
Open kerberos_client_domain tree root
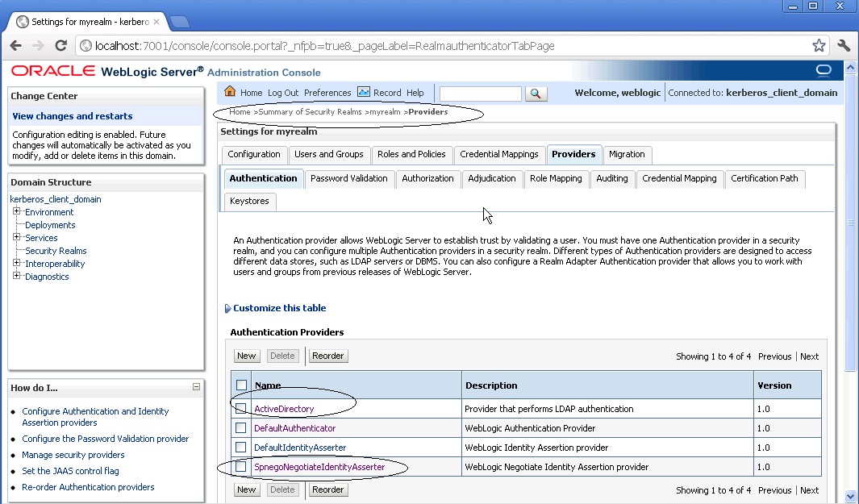[56, 199]
